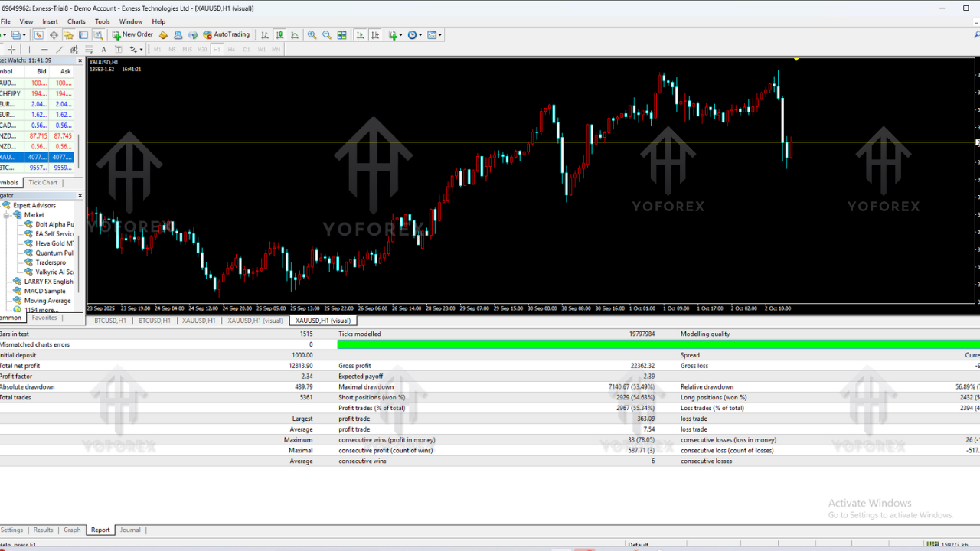This screenshot has height=551, width=980.
Task: Click the Draw Text tool icon
Action: click(x=103, y=49)
